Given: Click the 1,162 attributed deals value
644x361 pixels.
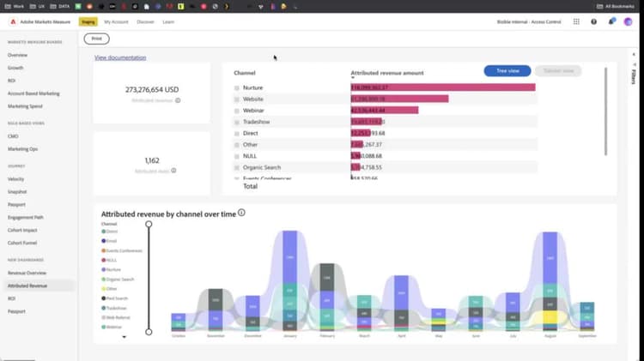Looking at the screenshot, I should point(152,160).
